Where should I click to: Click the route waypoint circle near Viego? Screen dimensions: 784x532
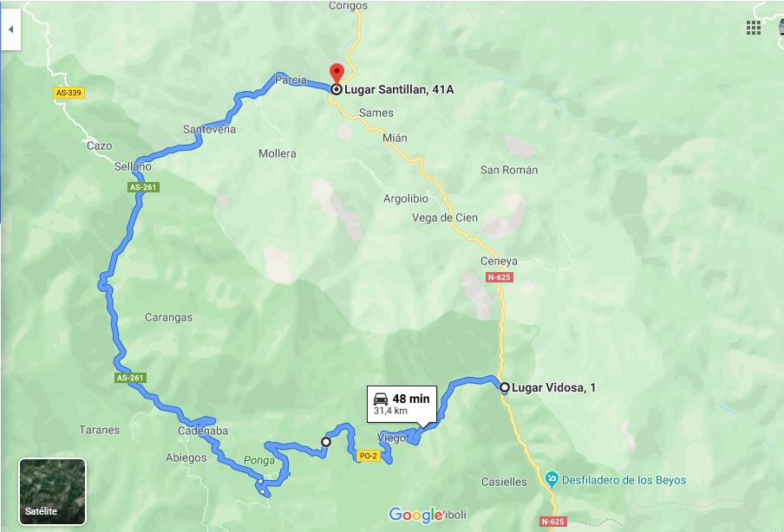tap(326, 442)
